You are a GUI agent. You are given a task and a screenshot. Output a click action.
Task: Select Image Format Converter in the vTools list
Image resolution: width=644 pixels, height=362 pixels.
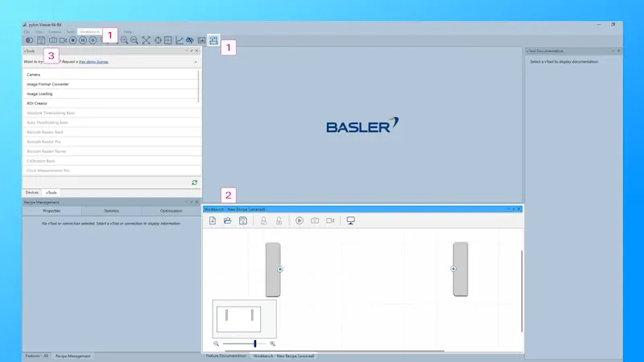[x=110, y=84]
